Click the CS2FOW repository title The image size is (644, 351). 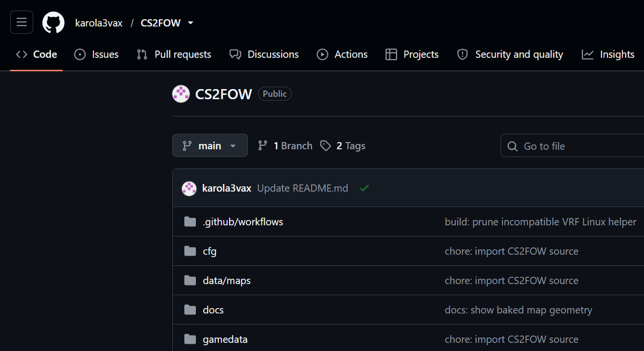pos(223,94)
